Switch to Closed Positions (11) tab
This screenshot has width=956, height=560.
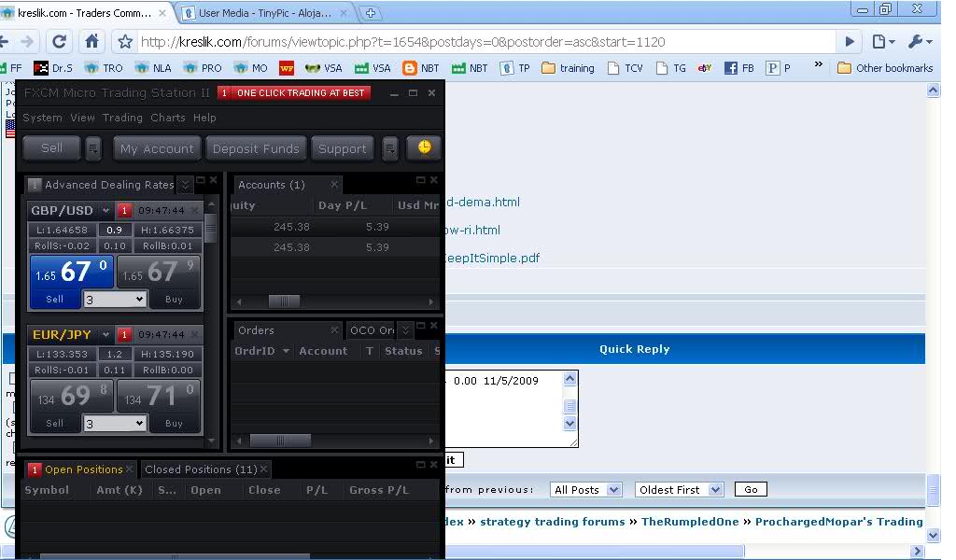[201, 469]
